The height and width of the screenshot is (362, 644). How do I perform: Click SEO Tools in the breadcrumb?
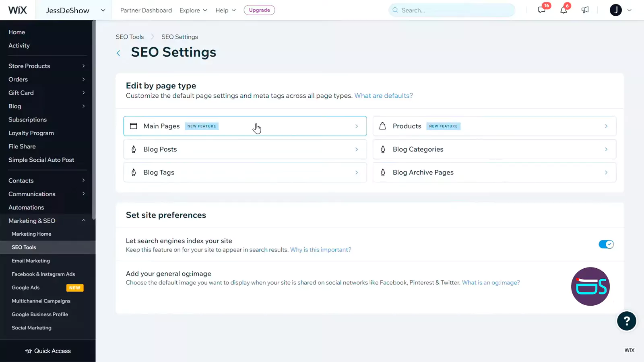click(130, 37)
